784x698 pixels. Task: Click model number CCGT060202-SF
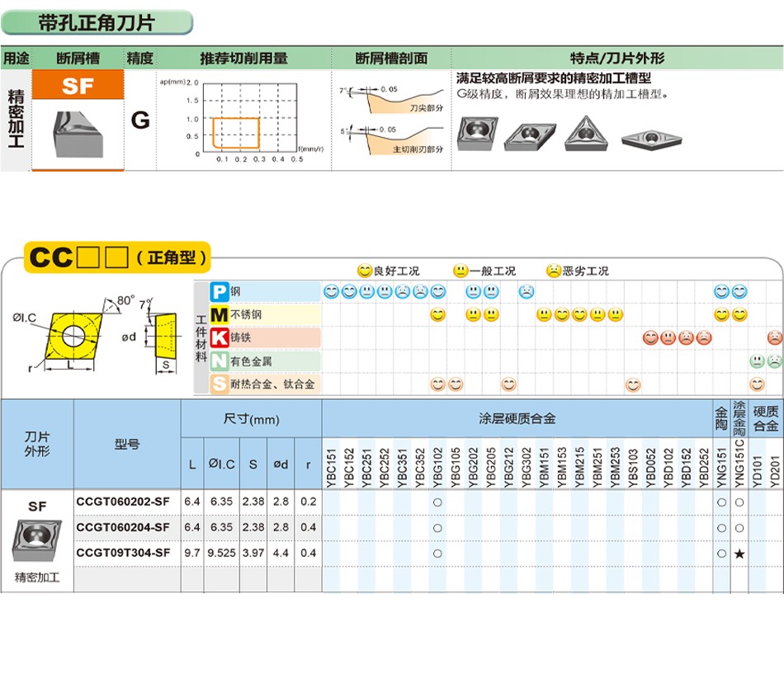click(123, 502)
